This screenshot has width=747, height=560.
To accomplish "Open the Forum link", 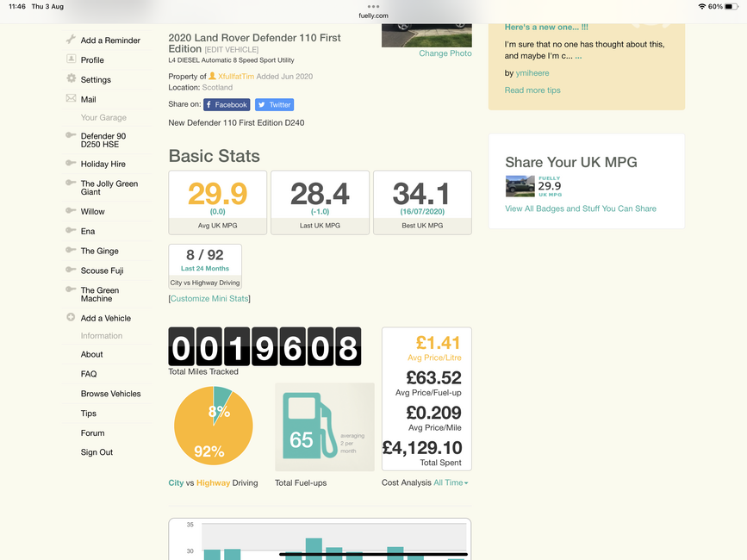I will click(x=92, y=432).
